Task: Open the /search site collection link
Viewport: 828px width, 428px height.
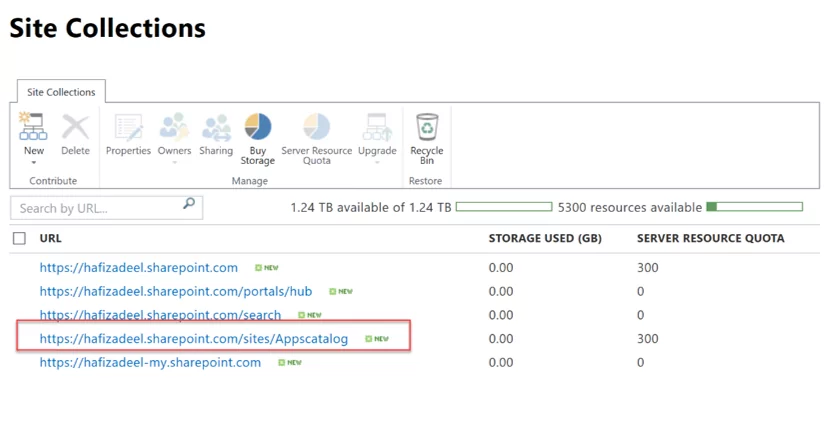Action: pos(161,315)
